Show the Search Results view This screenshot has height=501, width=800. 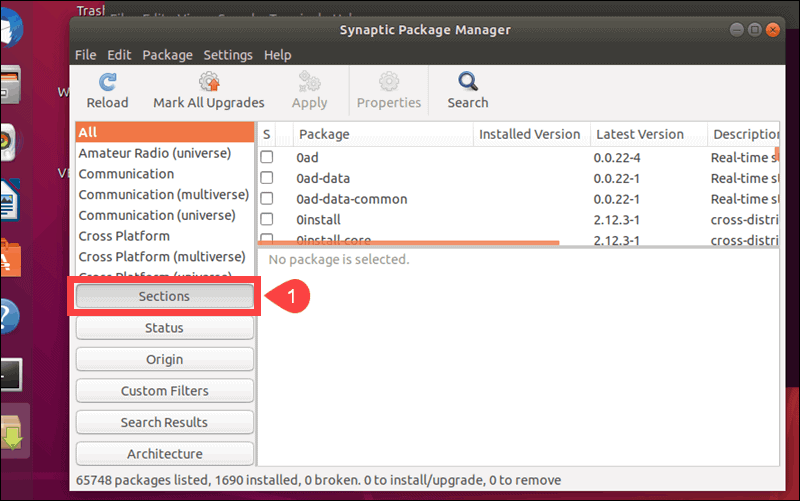coord(164,422)
